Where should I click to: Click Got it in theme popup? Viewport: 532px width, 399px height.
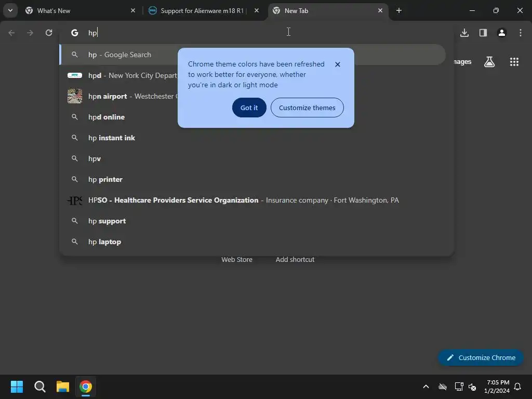coord(249,108)
